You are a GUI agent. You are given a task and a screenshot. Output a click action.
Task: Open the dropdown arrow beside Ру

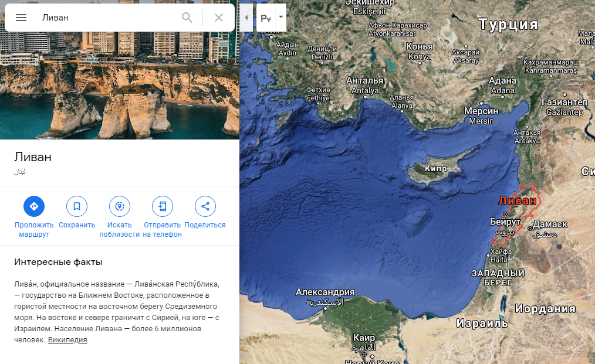tap(281, 17)
